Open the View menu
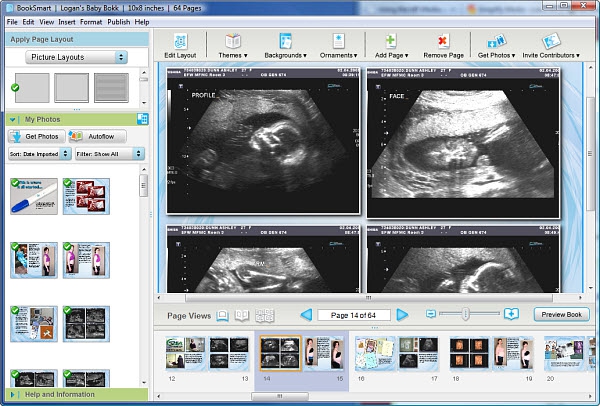 47,22
